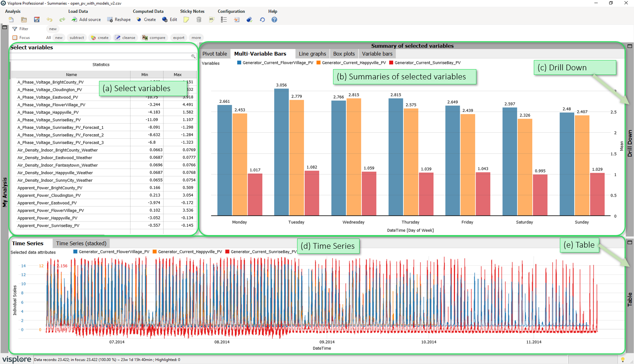Expand the Drill Down side panel
634x364 pixels.
point(629,144)
